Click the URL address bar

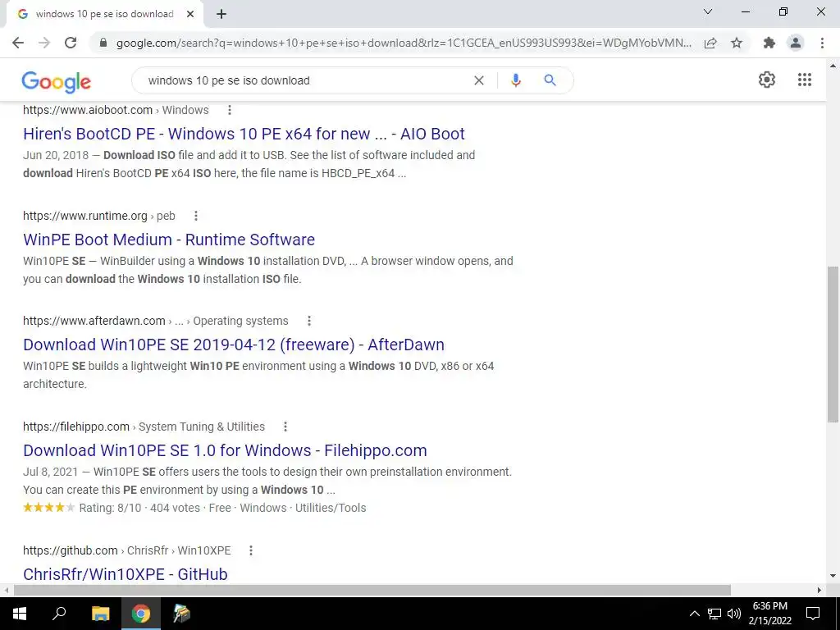pos(404,43)
